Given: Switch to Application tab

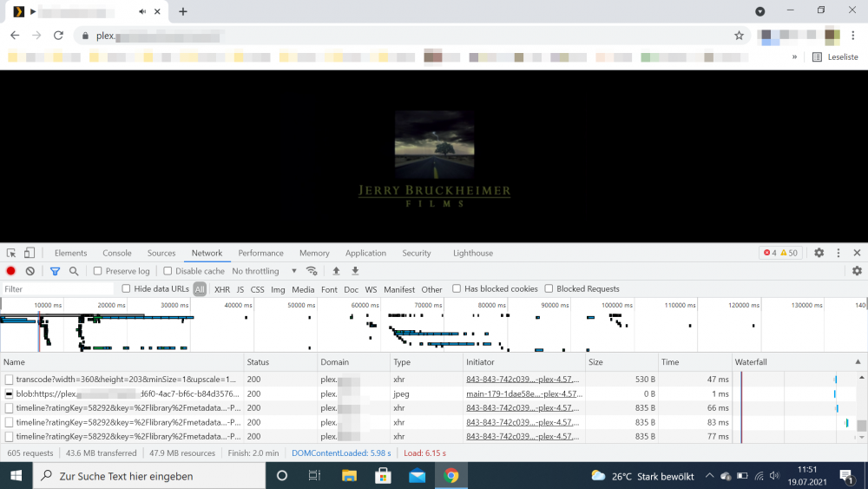Looking at the screenshot, I should coord(365,253).
